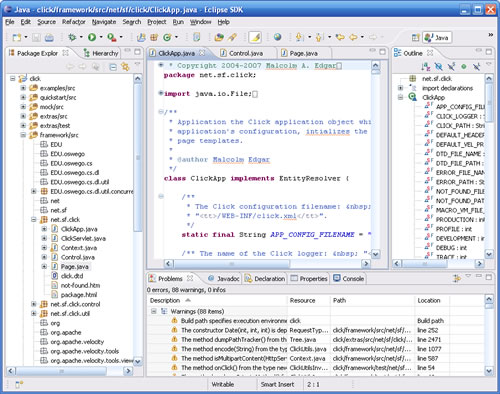Toggle Link with Editor in Package Explorer
Screen dimensions: 500x394
pyautogui.click(x=126, y=67)
